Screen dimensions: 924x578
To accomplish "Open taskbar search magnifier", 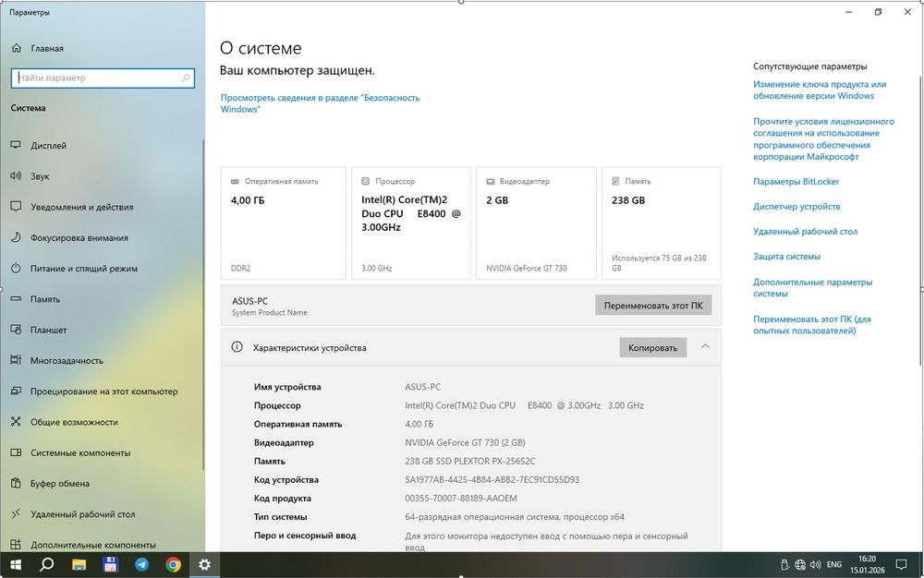I will pyautogui.click(x=46, y=564).
